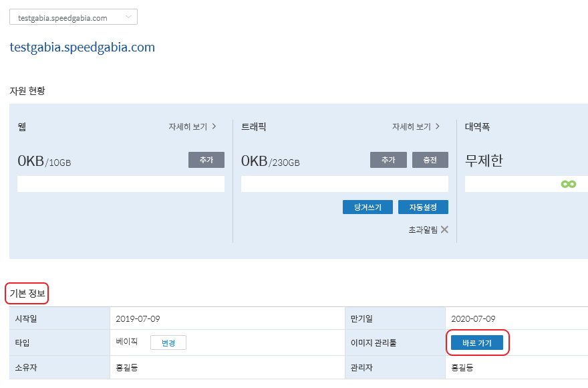The width and height of the screenshot is (588, 388).
Task: Change hosting type with 변경 button
Action: click(x=168, y=343)
